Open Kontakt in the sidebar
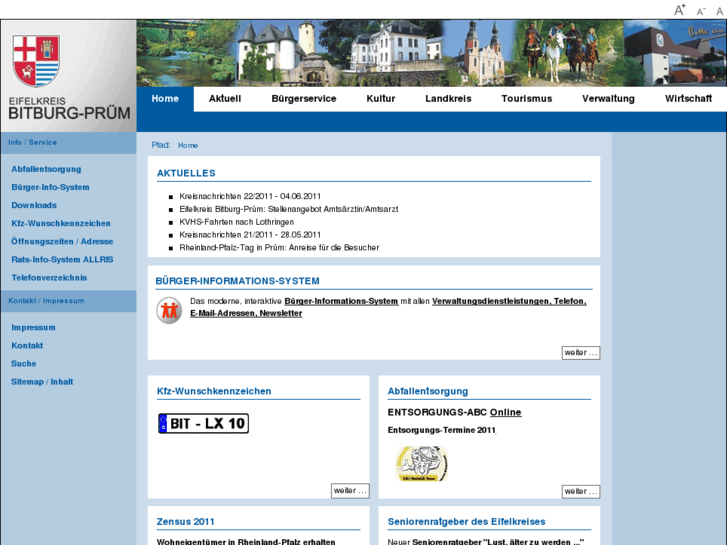 click(x=27, y=346)
